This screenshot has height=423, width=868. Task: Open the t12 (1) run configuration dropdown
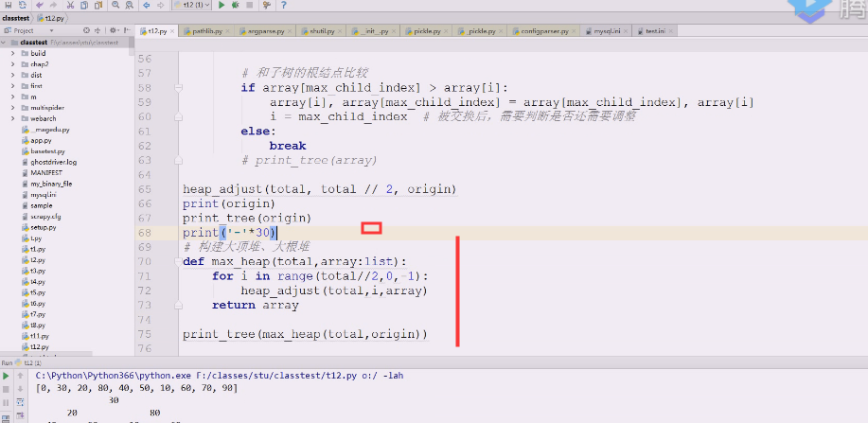pos(191,5)
